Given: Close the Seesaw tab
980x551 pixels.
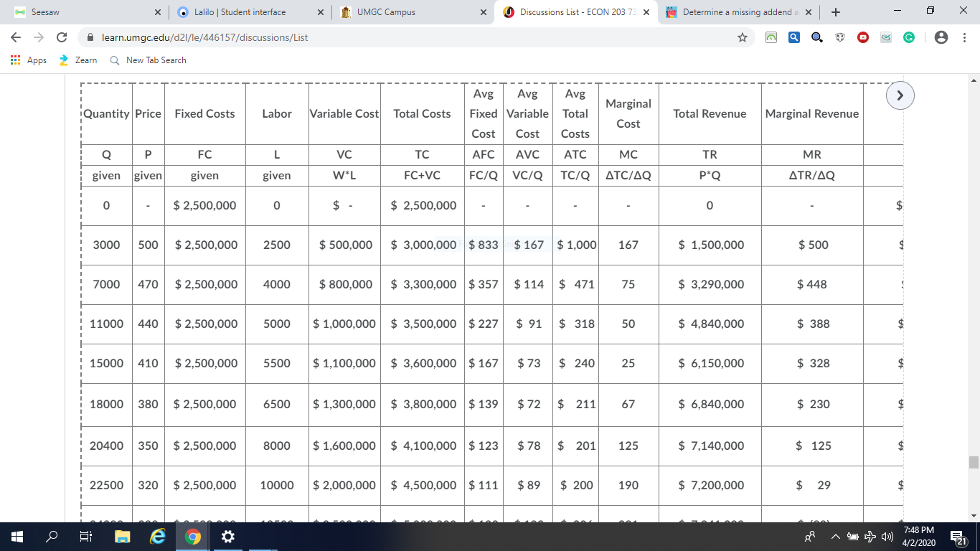Looking at the screenshot, I should pos(158,12).
